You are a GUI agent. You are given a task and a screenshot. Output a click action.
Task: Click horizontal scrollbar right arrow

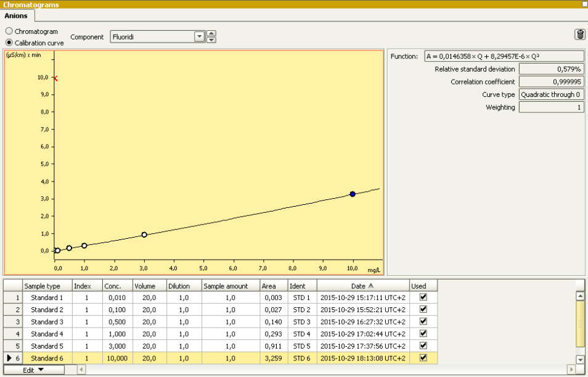tap(571, 370)
